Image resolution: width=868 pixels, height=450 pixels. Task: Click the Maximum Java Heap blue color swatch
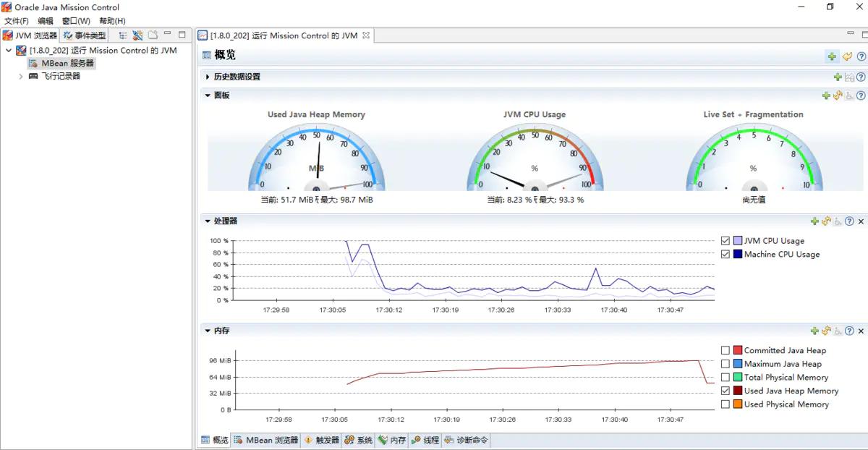738,364
